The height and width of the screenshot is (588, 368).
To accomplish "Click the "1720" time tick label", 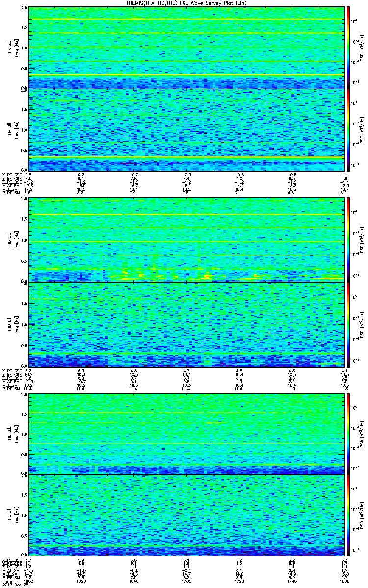I will coord(238,581).
